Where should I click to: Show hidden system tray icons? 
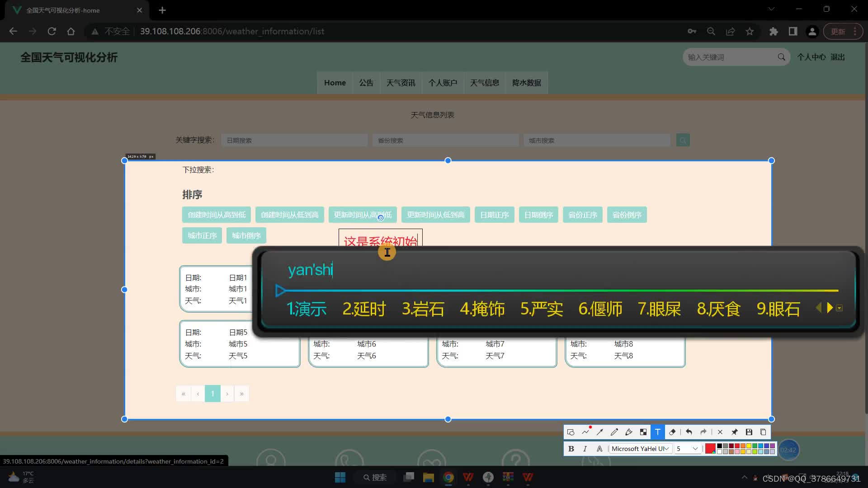tap(744, 477)
